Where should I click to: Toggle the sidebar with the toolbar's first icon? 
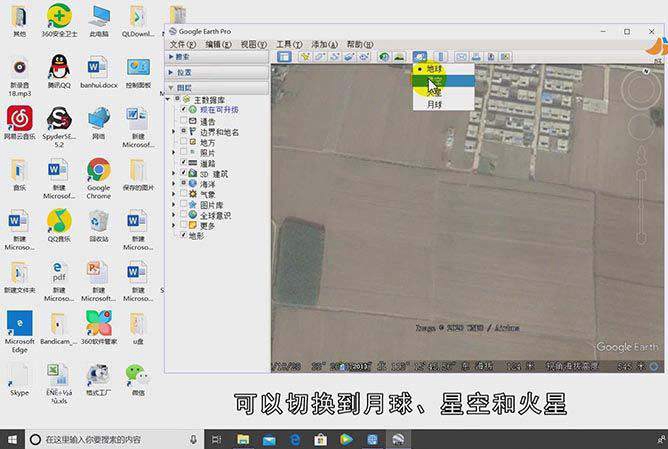(284, 57)
